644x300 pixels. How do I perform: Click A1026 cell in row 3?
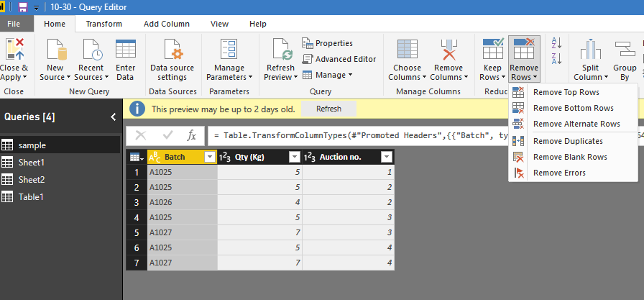pyautogui.click(x=182, y=202)
